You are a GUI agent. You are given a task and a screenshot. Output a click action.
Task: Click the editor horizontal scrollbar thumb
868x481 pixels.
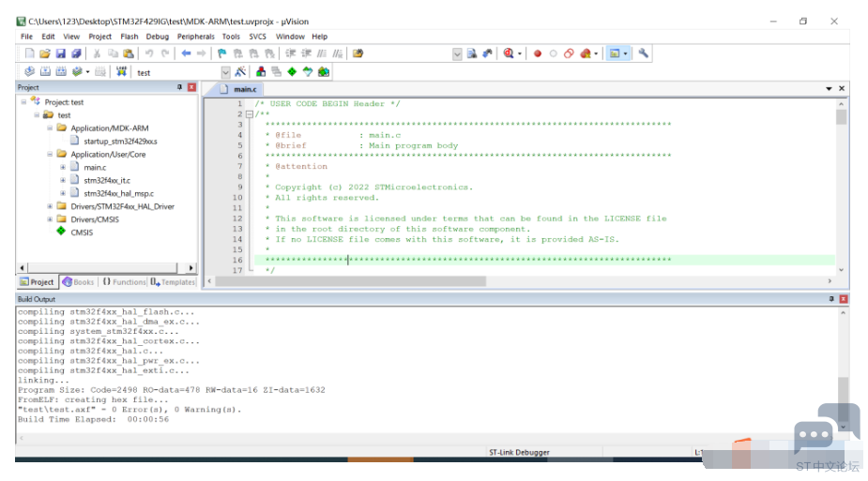350,281
